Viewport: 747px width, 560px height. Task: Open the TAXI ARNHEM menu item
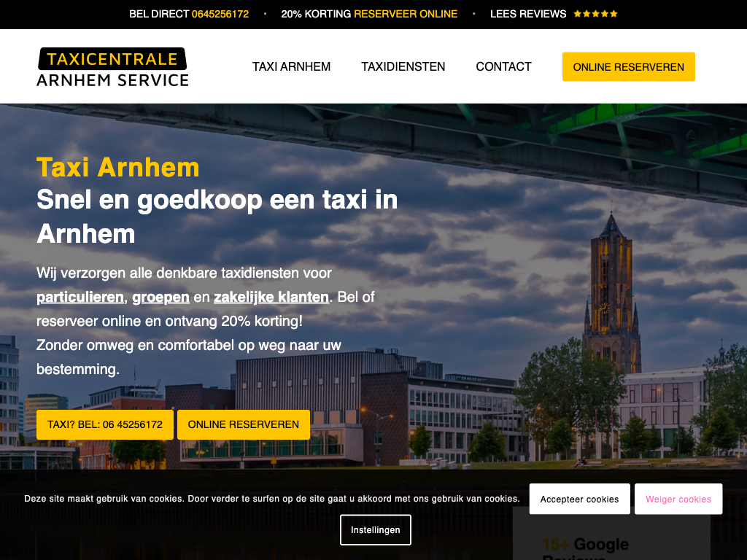pos(292,66)
